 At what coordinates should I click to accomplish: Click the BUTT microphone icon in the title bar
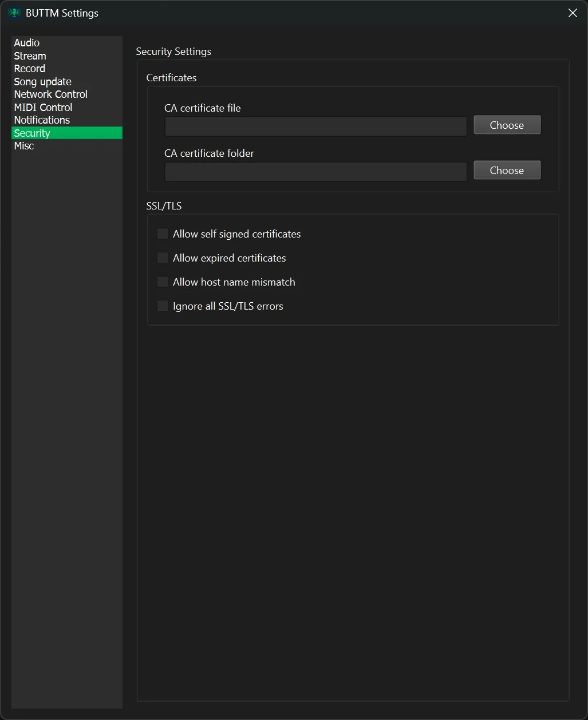point(13,12)
